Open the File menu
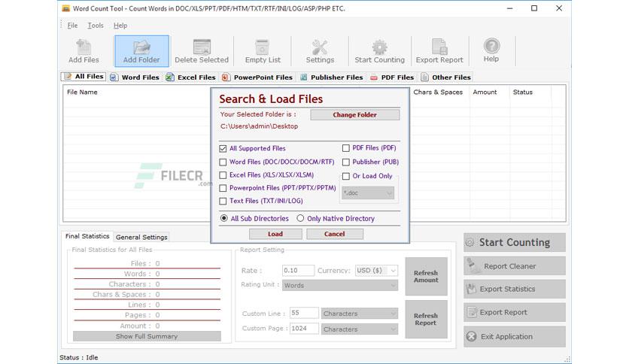 pyautogui.click(x=73, y=26)
